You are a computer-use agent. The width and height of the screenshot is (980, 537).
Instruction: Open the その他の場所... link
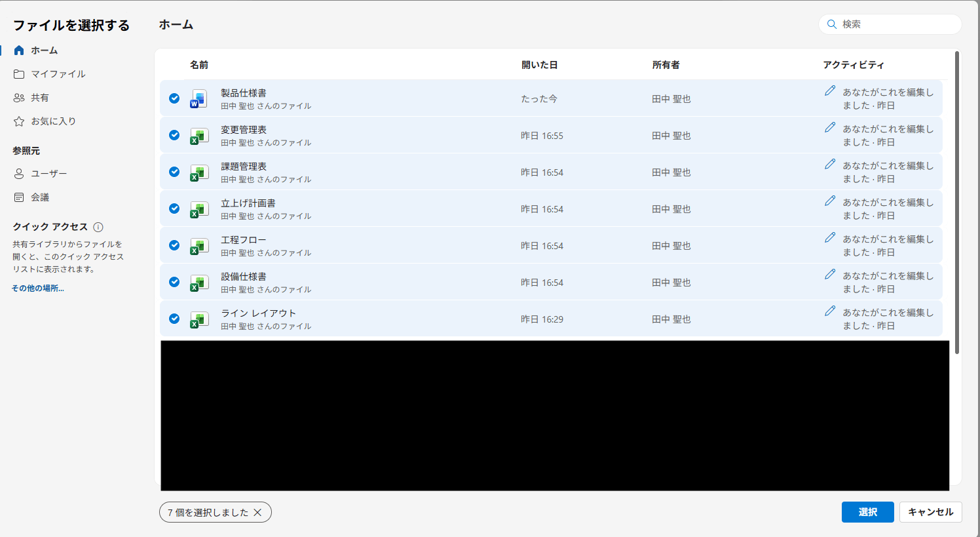pos(38,288)
